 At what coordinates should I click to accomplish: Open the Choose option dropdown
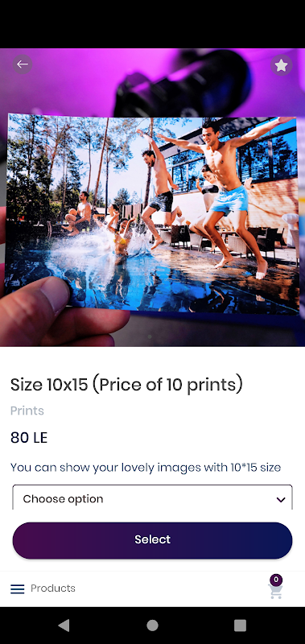[152, 497]
